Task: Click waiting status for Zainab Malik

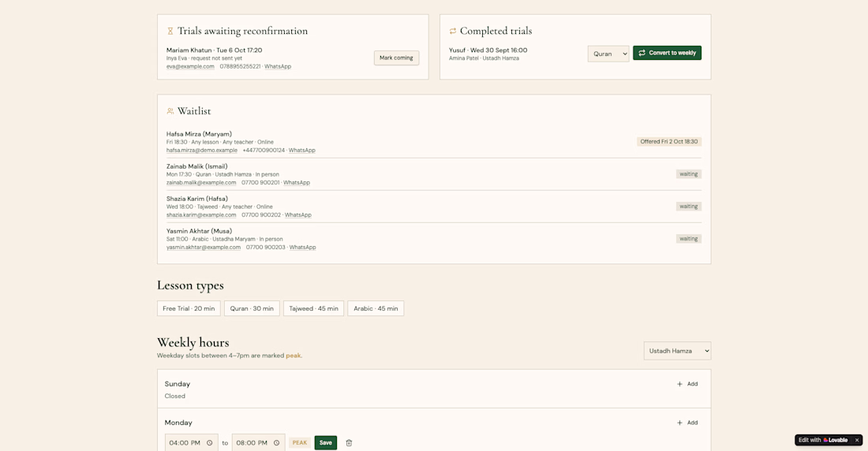Action: tap(689, 174)
